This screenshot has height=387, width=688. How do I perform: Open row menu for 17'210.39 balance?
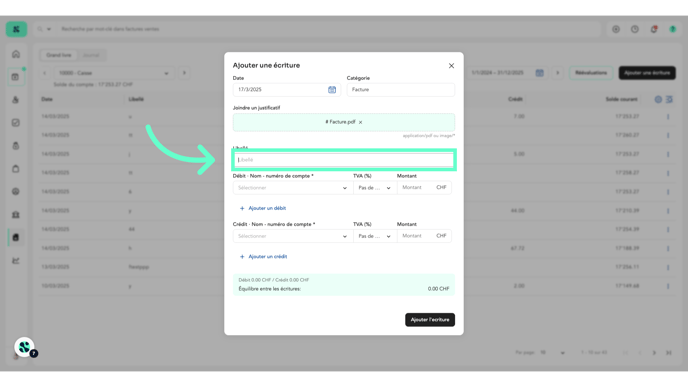(668, 211)
